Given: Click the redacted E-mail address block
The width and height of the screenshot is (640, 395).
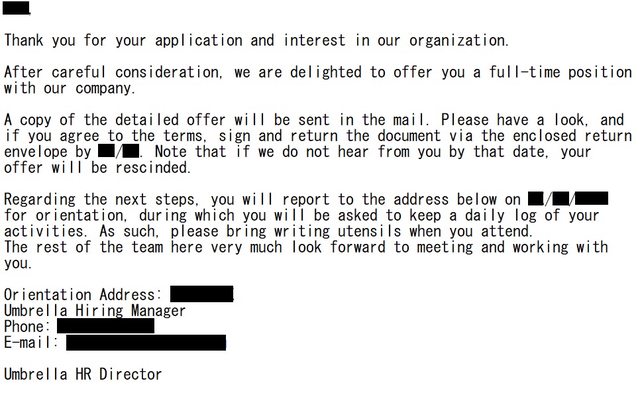Looking at the screenshot, I should pos(146,342).
